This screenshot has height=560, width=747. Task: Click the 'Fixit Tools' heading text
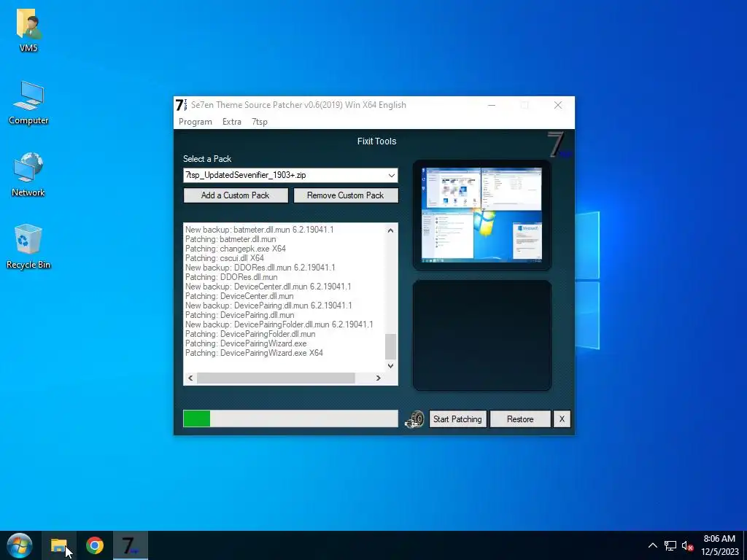pos(377,141)
